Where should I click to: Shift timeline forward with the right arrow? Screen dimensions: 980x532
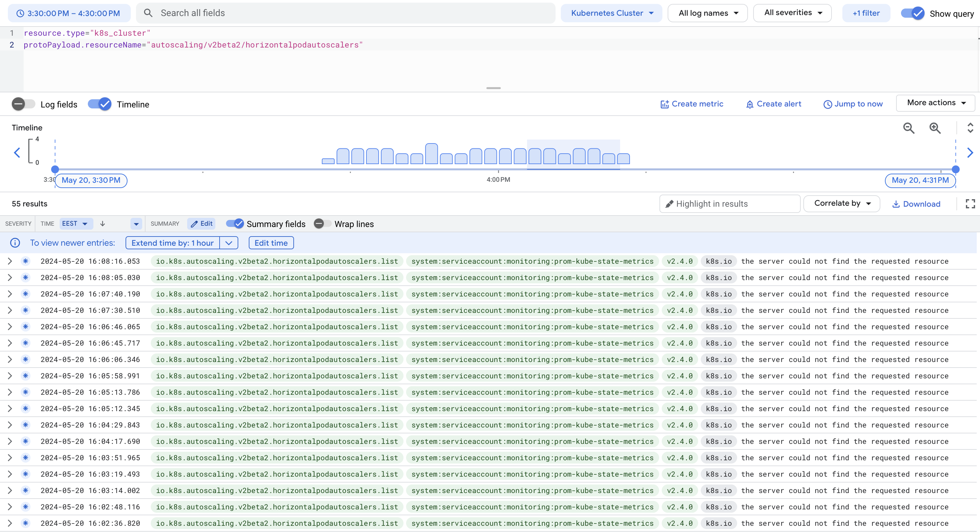970,153
